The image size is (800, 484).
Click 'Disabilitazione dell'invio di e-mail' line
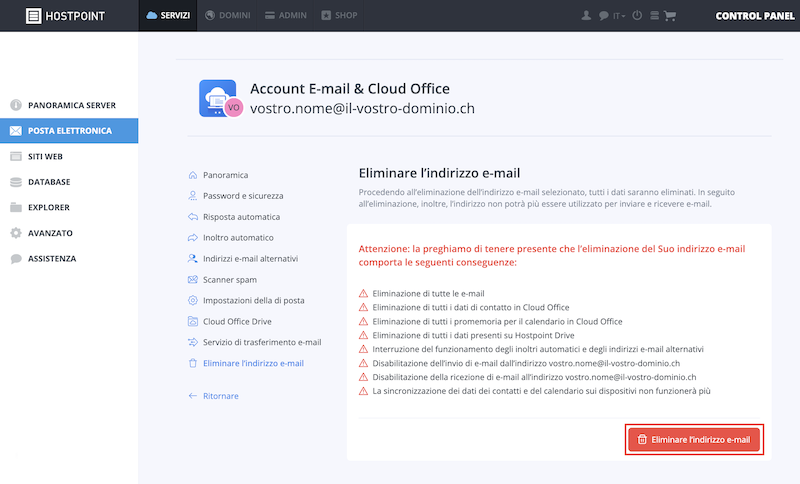pos(526,363)
